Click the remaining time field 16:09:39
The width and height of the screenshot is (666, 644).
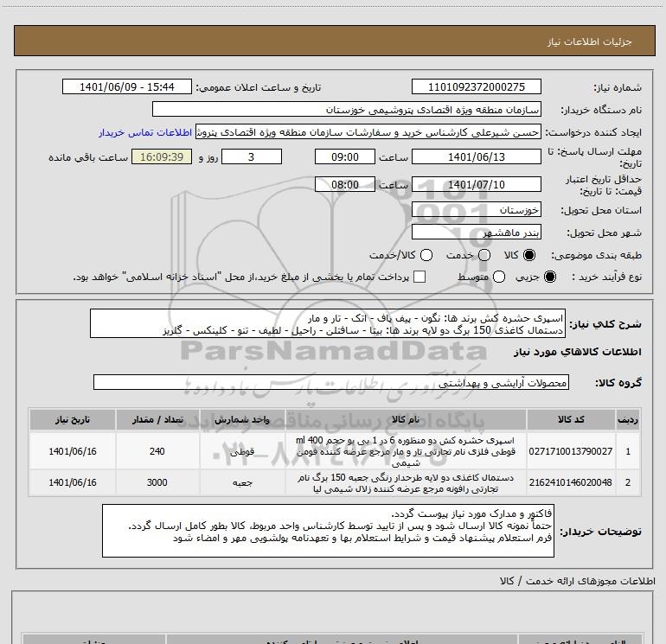pos(162,156)
